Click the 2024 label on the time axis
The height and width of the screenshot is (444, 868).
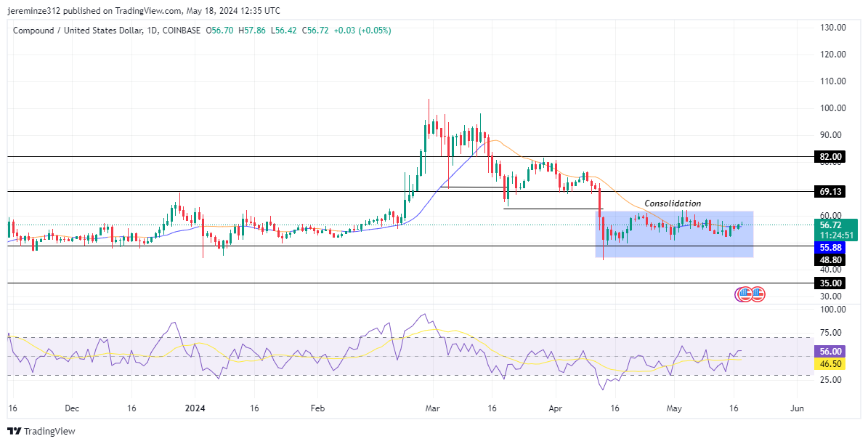pos(195,408)
